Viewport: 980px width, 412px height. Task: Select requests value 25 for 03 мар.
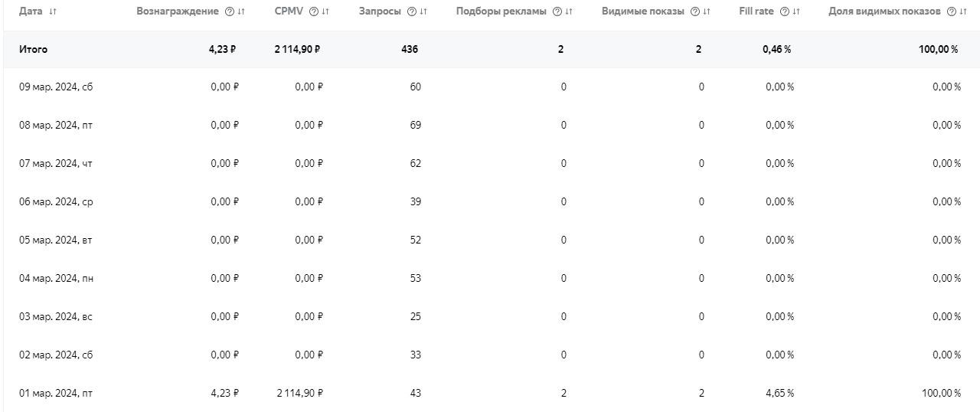(415, 317)
